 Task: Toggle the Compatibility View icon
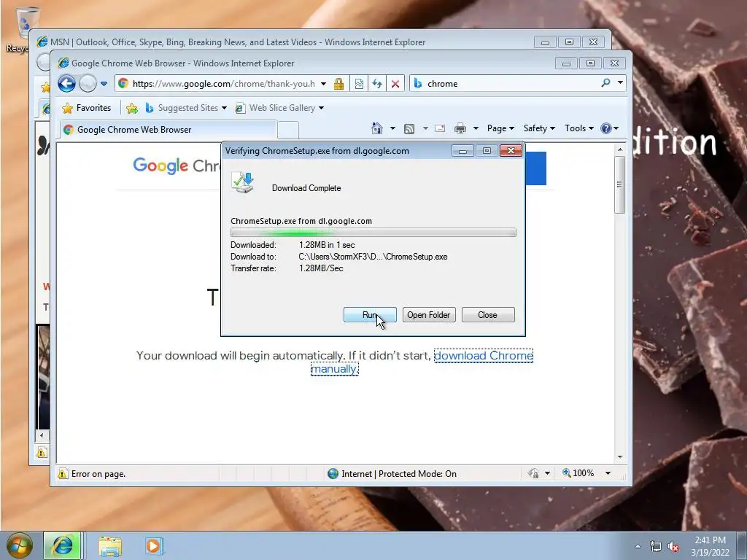point(359,84)
